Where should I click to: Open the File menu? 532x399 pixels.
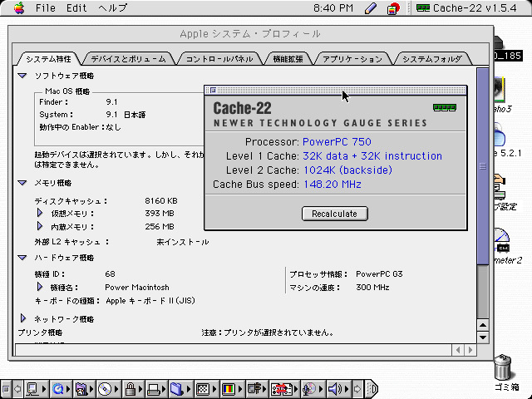click(45, 8)
